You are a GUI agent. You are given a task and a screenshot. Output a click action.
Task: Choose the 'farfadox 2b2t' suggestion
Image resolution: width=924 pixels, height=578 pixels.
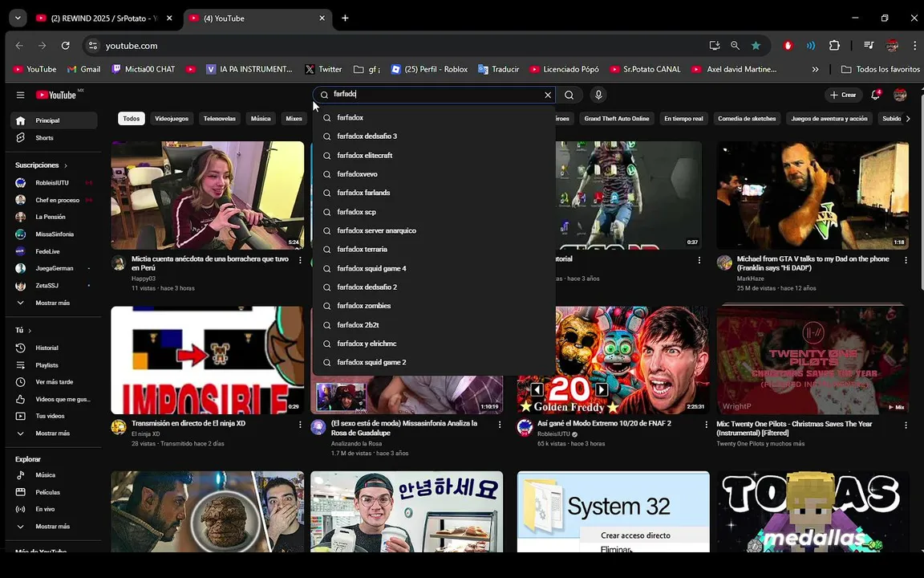point(434,325)
